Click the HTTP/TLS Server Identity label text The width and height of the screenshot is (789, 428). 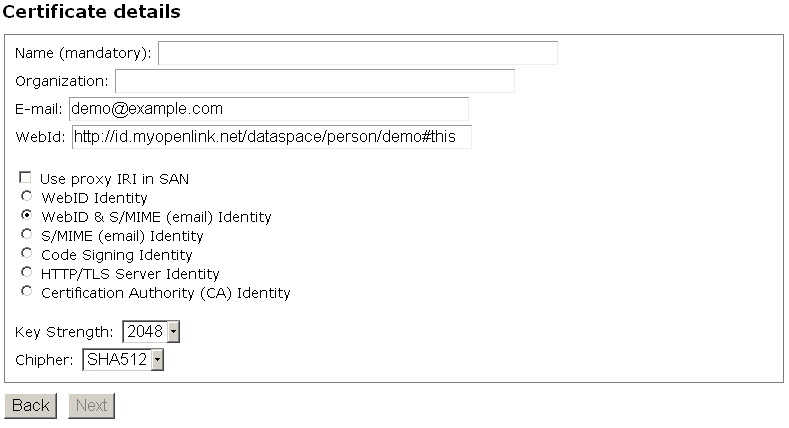(x=130, y=274)
